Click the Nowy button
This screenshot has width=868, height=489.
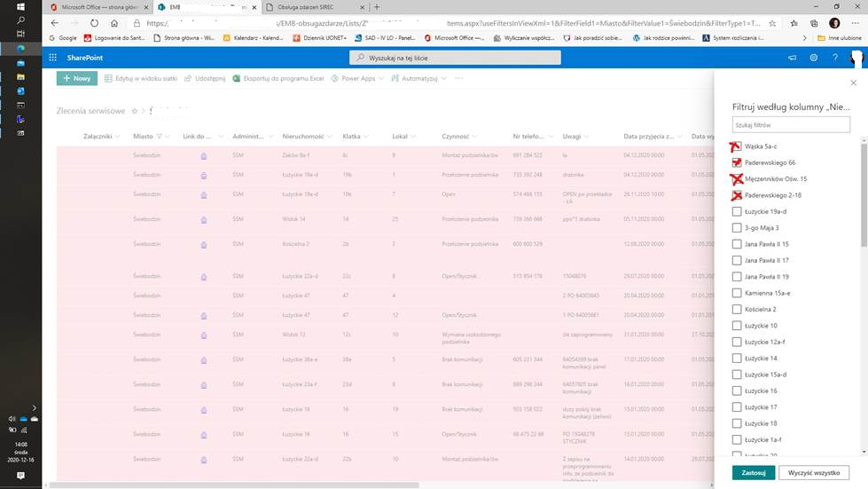coord(77,79)
